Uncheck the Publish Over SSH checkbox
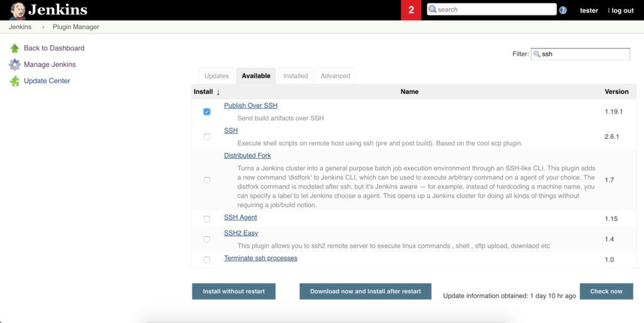The height and width of the screenshot is (323, 644). [x=206, y=112]
